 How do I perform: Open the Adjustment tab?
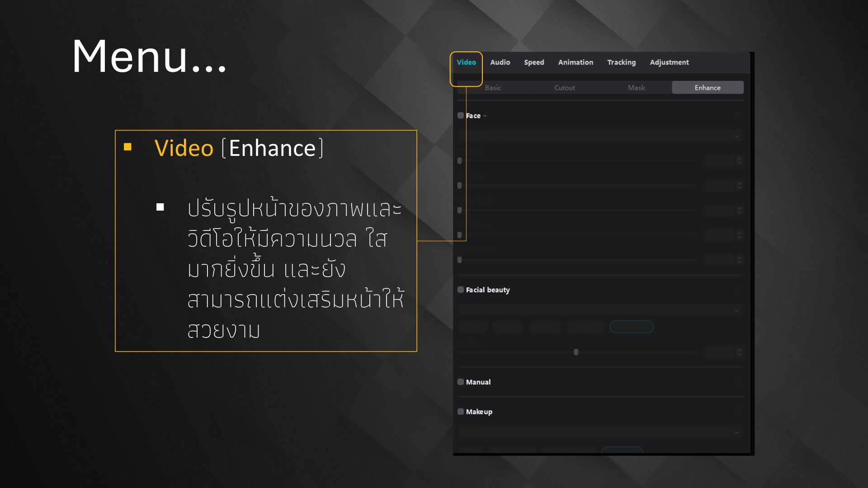coord(669,62)
